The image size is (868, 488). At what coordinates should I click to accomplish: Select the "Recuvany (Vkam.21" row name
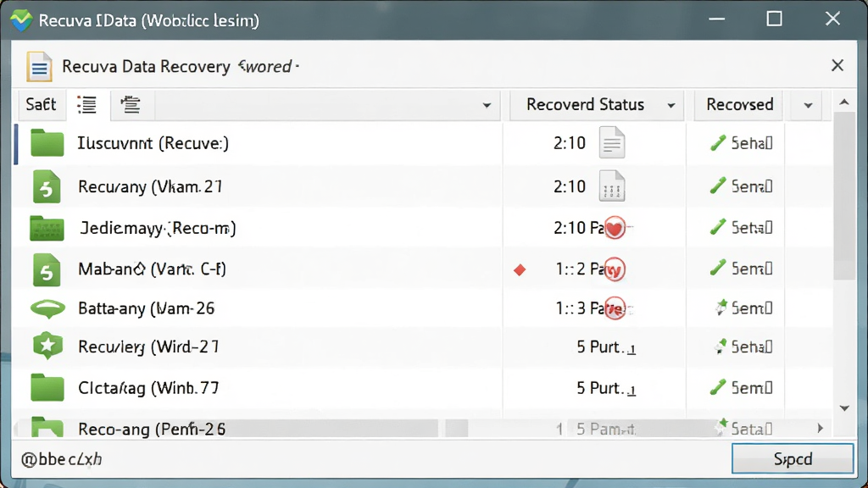coord(150,186)
